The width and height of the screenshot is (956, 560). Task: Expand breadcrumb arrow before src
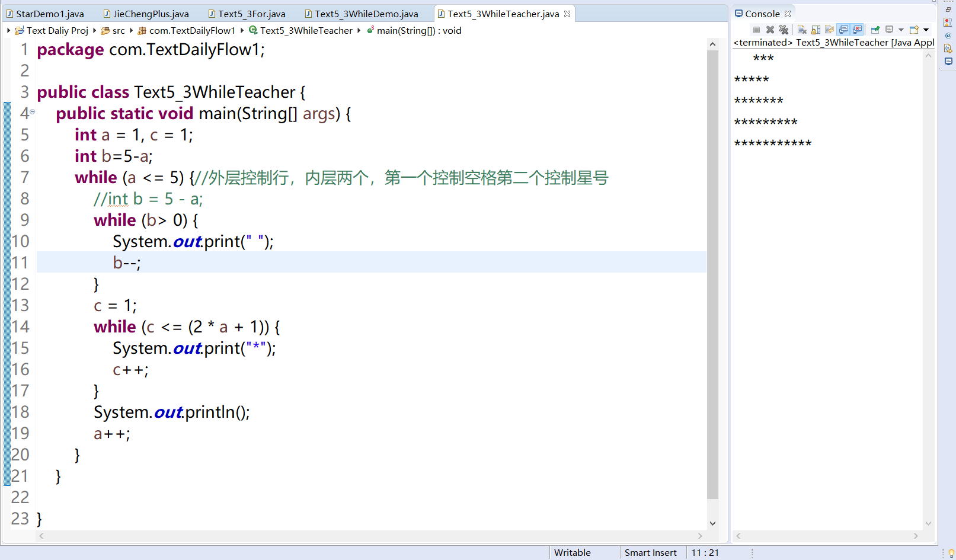click(x=94, y=30)
